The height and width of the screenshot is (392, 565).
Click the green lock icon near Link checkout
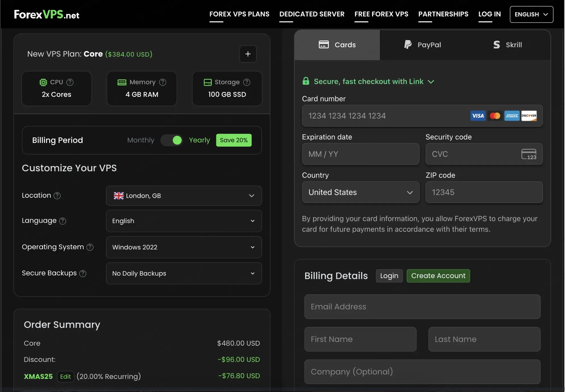(x=306, y=81)
